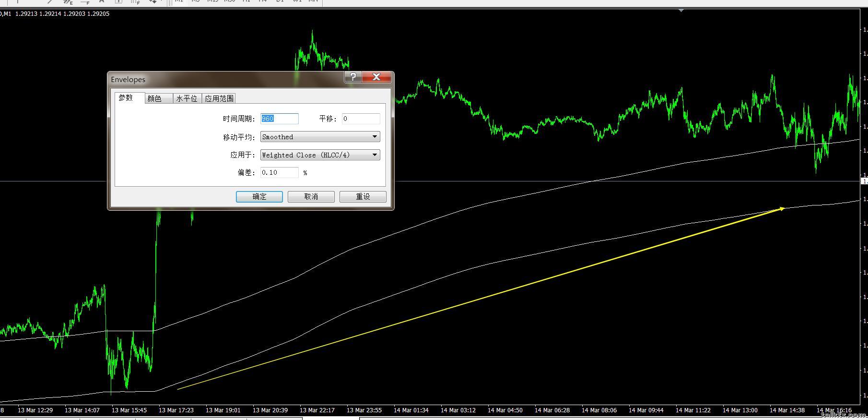Image resolution: width=868 pixels, height=420 pixels.
Task: Confirm with the 确定 button
Action: click(x=259, y=196)
